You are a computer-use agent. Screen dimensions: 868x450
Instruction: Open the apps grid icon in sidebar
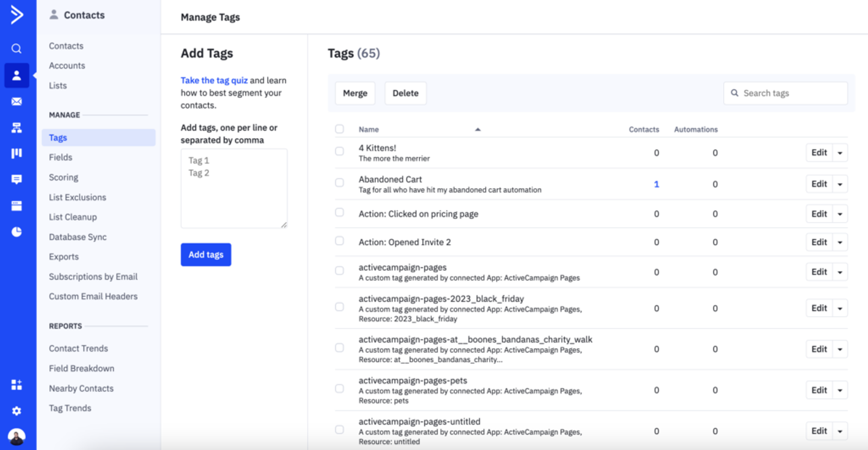coord(17,385)
